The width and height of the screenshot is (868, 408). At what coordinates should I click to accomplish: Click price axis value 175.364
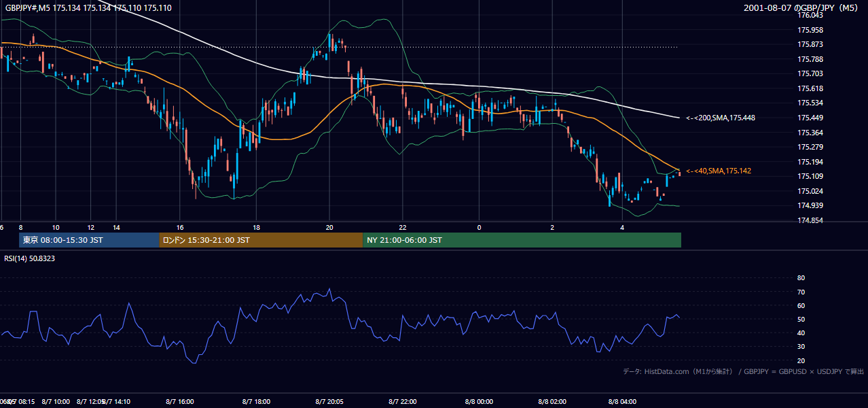click(x=810, y=133)
